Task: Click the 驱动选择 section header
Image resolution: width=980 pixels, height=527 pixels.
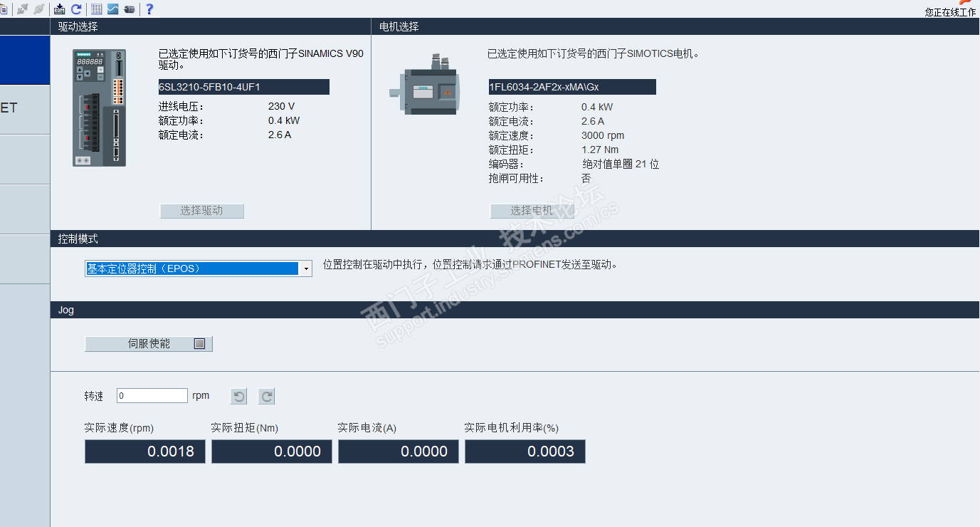Action: (x=211, y=27)
